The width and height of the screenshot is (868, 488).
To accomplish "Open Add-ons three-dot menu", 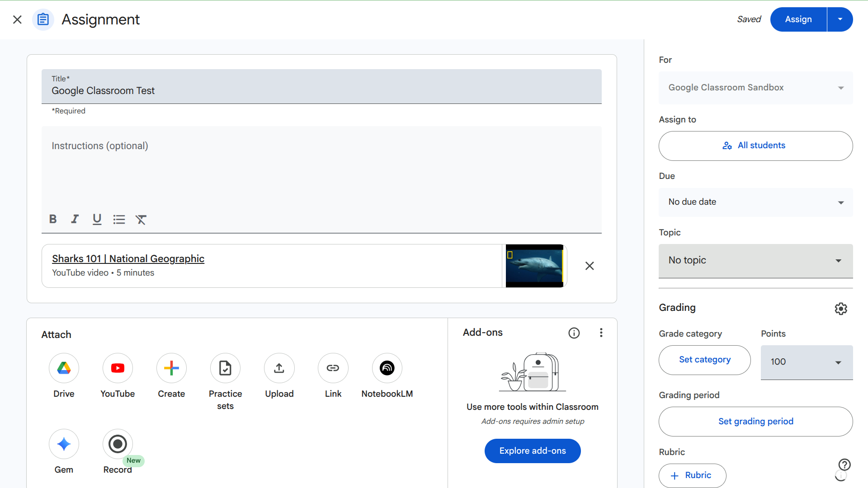I will (601, 333).
